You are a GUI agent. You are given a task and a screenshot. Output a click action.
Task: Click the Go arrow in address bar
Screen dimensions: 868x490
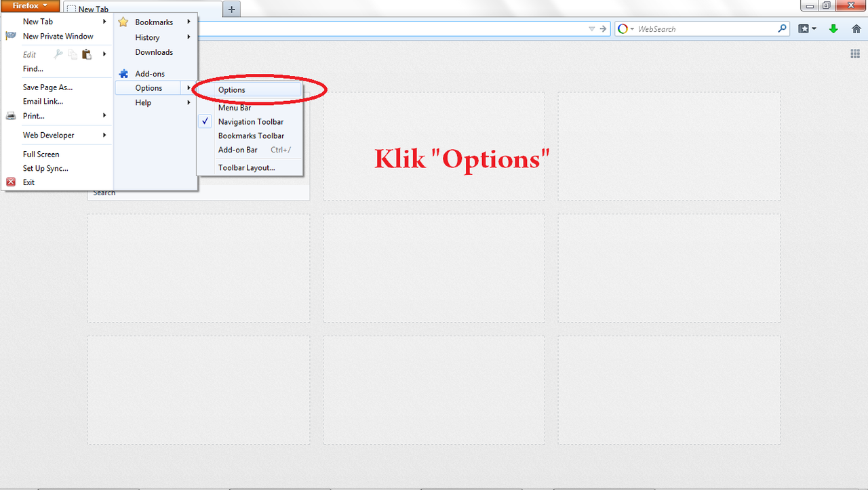[604, 29]
